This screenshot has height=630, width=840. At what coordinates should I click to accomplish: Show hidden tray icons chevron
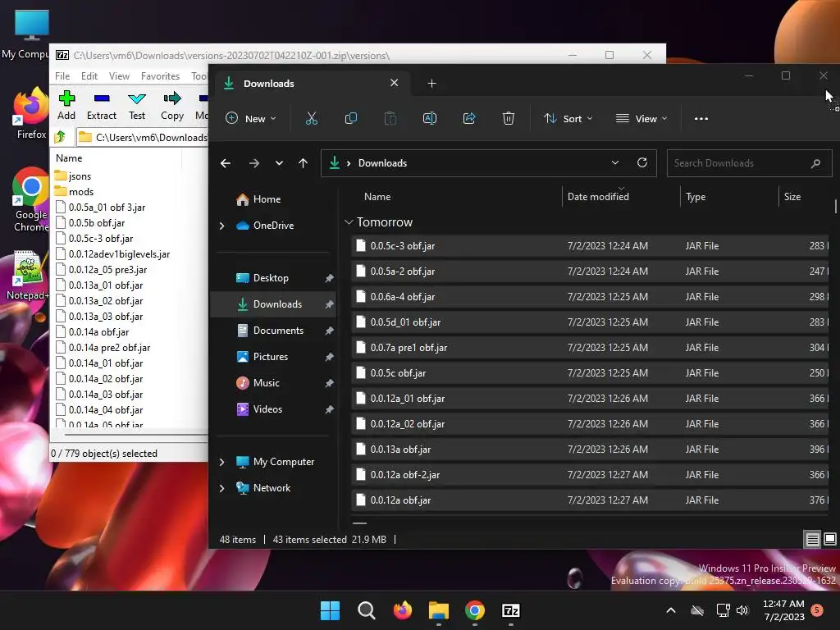pyautogui.click(x=671, y=610)
